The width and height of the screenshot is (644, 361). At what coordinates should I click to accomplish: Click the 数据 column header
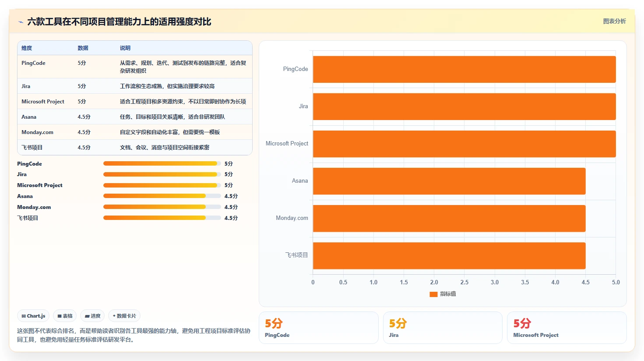tap(83, 48)
